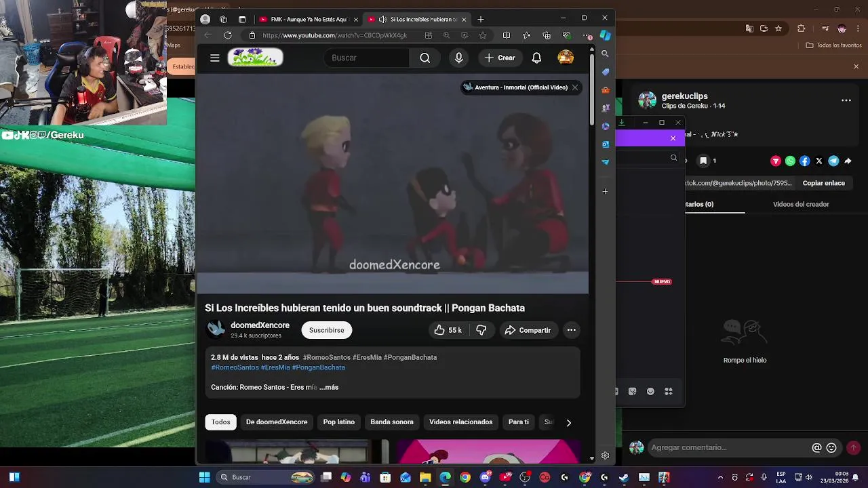Like the video with 55 k thumbs up
This screenshot has height=488, width=868.
[448, 330]
